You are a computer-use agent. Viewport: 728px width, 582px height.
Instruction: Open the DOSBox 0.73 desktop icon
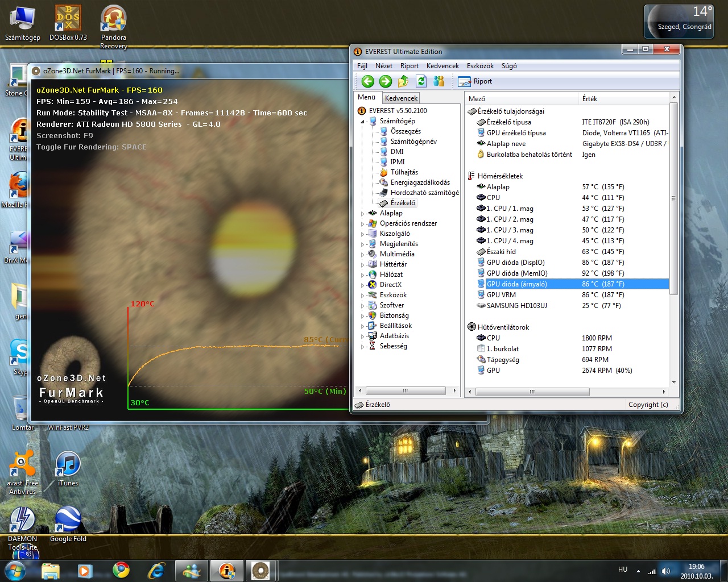pyautogui.click(x=68, y=23)
